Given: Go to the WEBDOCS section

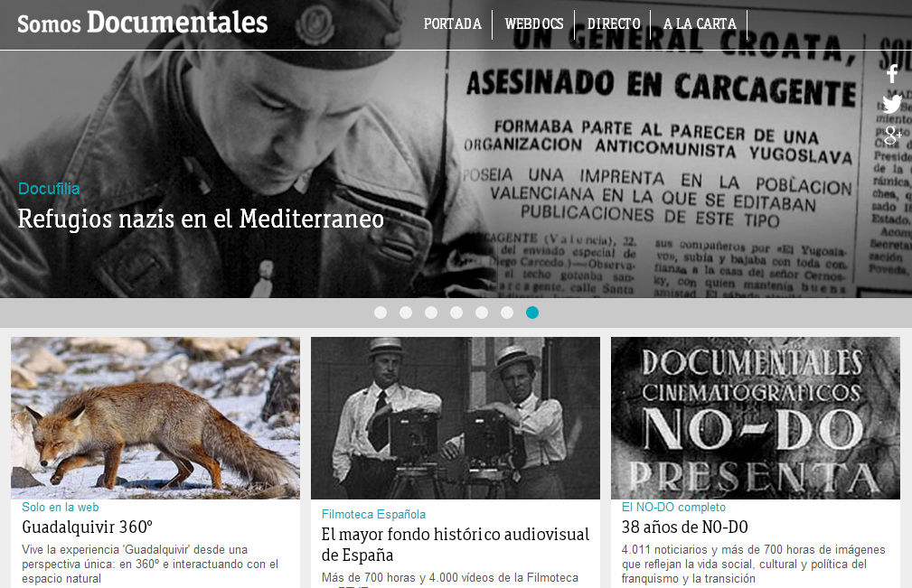Looking at the screenshot, I should pos(533,24).
